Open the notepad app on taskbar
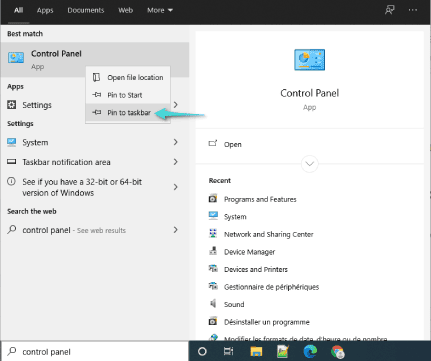This screenshot has height=361, width=431. 283,351
